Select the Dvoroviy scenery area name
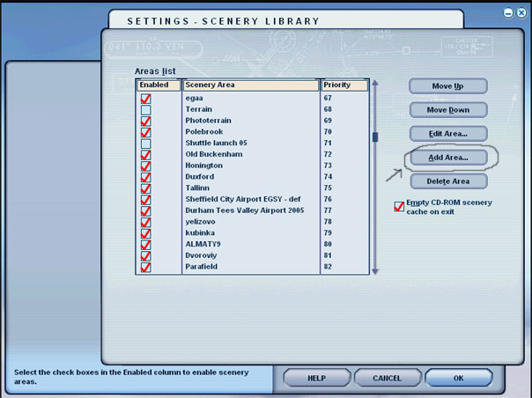Viewport: 532px width, 398px height. pyautogui.click(x=201, y=255)
